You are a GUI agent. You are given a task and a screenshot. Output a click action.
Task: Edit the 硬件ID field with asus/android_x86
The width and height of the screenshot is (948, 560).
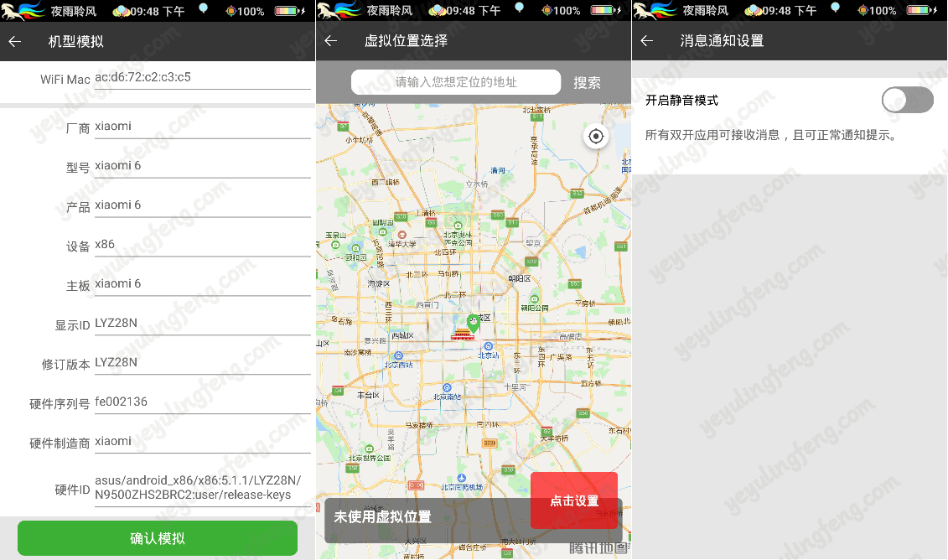coord(203,487)
